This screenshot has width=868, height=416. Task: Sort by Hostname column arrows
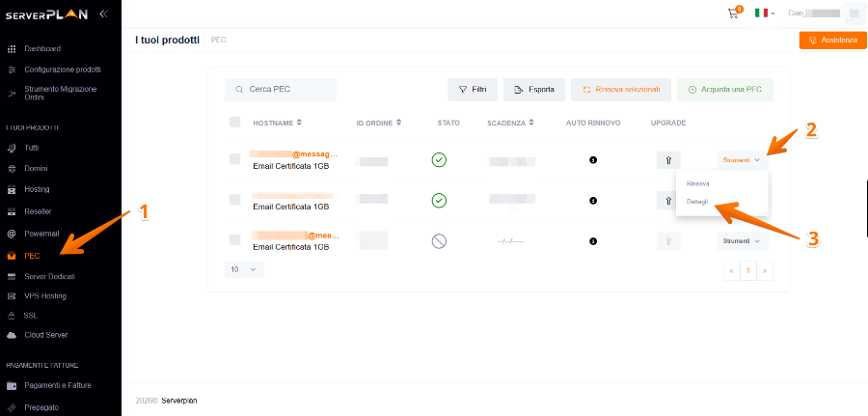[x=299, y=123]
